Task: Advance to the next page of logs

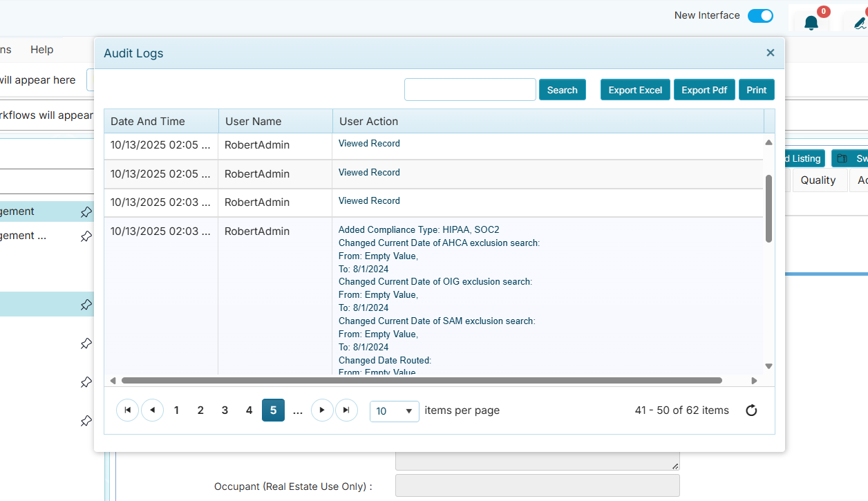Action: point(322,410)
